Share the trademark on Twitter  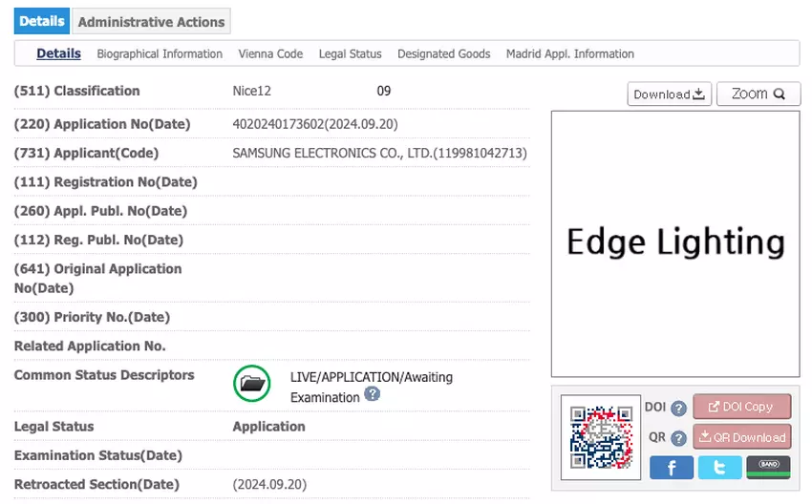click(x=719, y=467)
